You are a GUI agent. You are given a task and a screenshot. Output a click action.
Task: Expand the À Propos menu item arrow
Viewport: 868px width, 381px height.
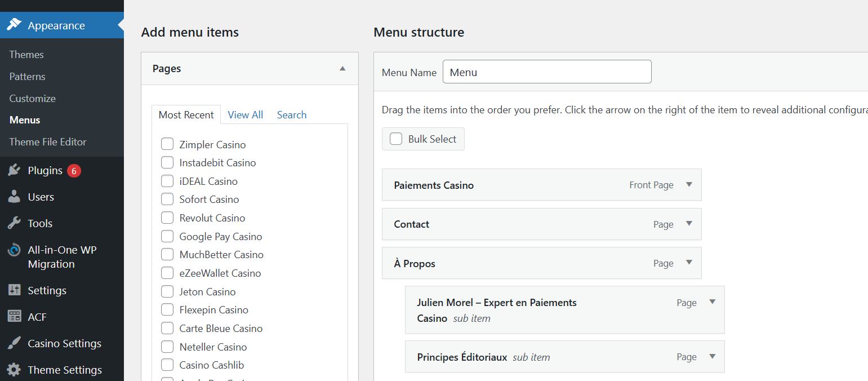pos(689,262)
